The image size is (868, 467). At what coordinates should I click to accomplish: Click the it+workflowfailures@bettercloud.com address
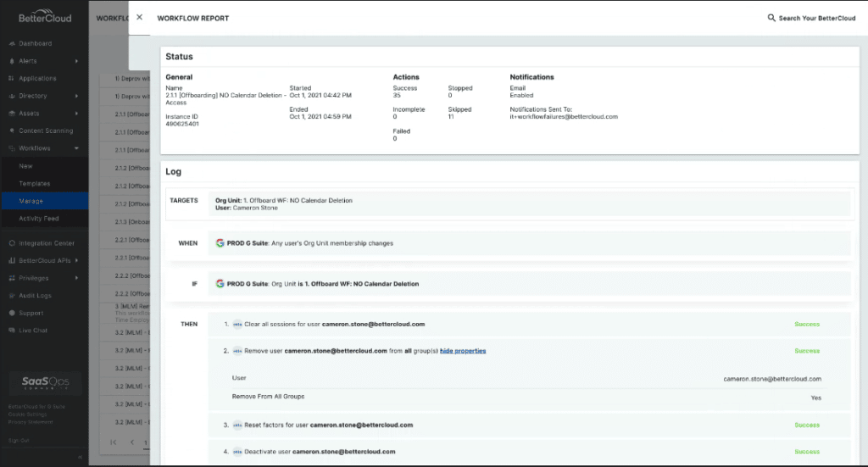(x=564, y=117)
